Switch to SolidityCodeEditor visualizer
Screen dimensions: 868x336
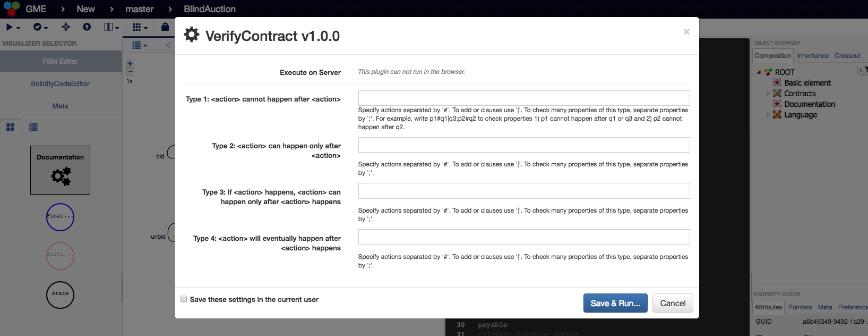(60, 83)
